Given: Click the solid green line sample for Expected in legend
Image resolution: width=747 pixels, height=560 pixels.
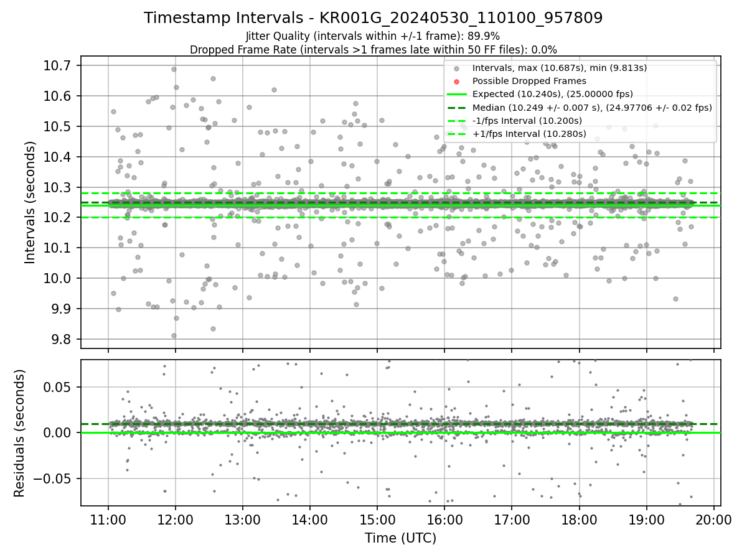Looking at the screenshot, I should [x=456, y=95].
